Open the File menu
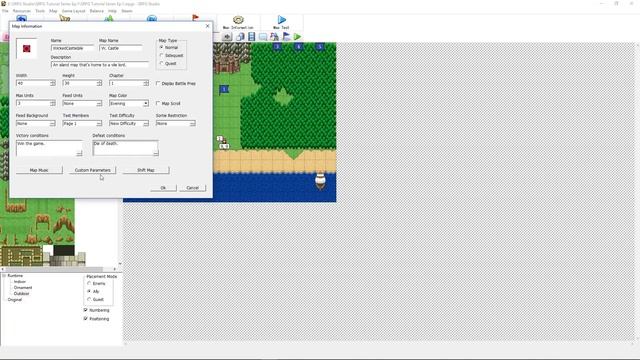The height and width of the screenshot is (360, 640). (x=5, y=11)
